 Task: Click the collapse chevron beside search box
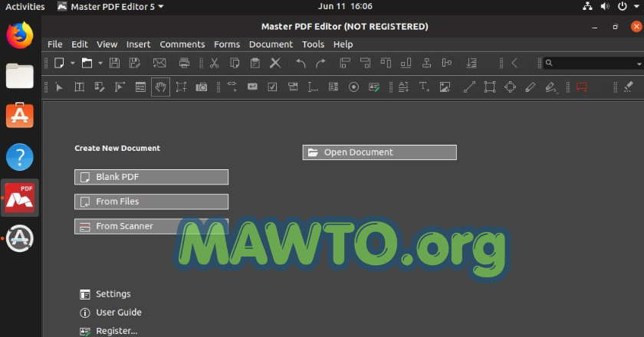514,63
